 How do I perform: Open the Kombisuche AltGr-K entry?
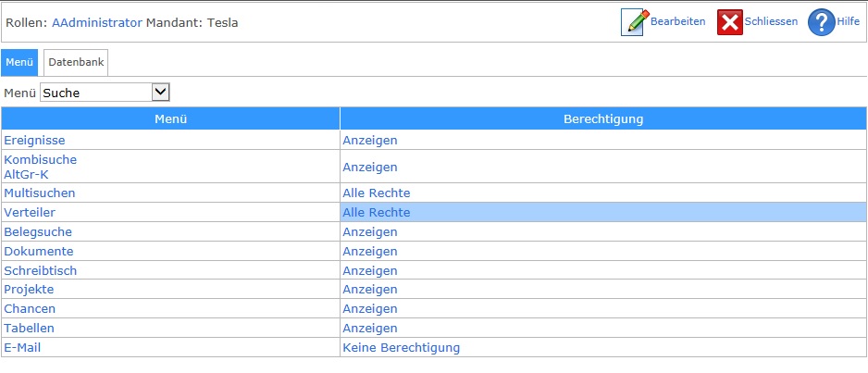point(41,167)
